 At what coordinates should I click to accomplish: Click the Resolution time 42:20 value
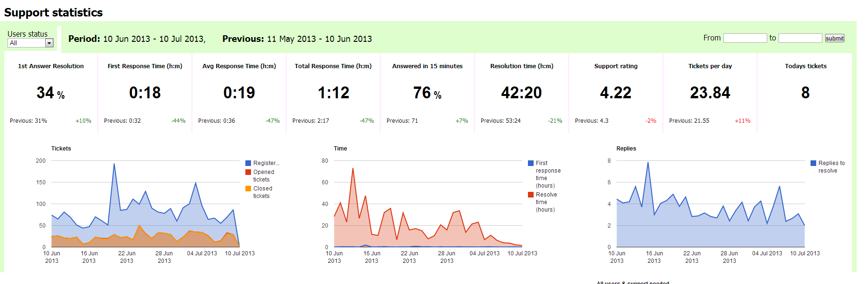tap(521, 93)
